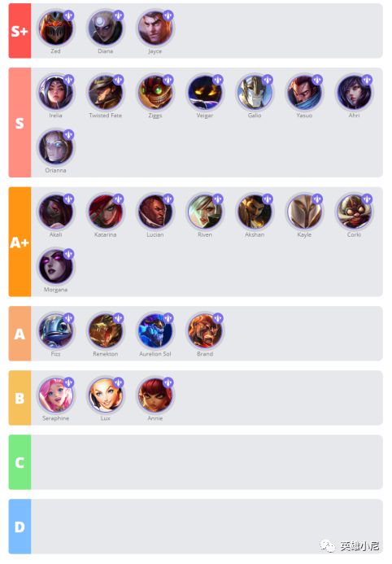Click the Zed champion portrait
Viewport: 392px width, 564px height.
55,28
